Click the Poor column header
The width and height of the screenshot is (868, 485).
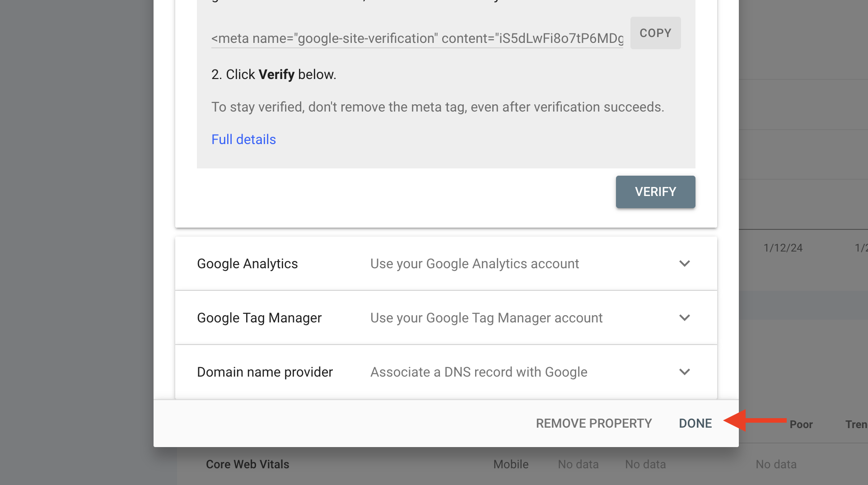pos(801,424)
